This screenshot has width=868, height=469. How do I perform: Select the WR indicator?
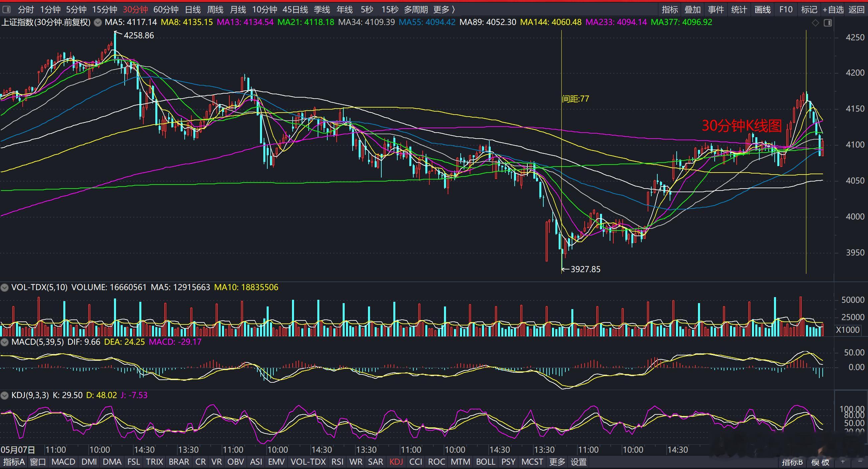tap(356, 462)
